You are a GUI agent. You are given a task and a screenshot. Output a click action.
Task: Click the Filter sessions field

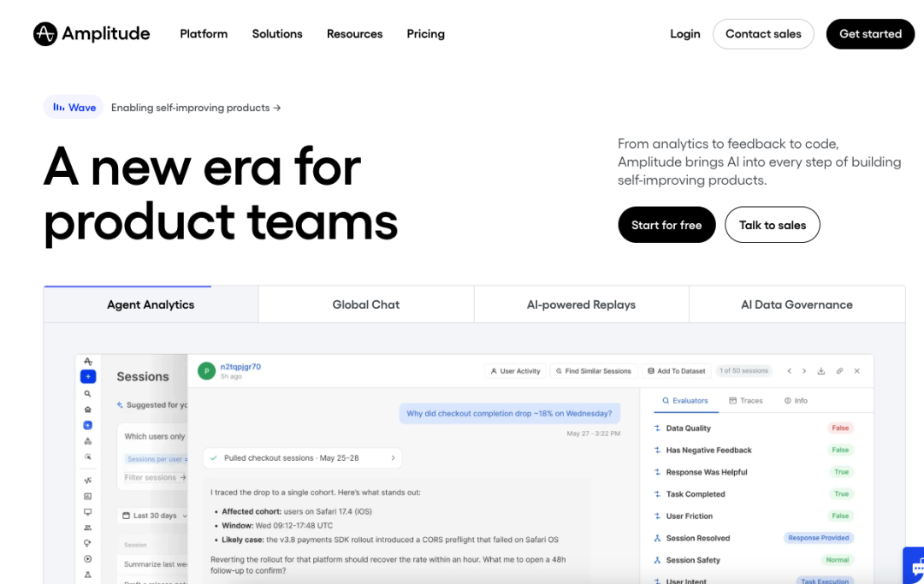(155, 477)
